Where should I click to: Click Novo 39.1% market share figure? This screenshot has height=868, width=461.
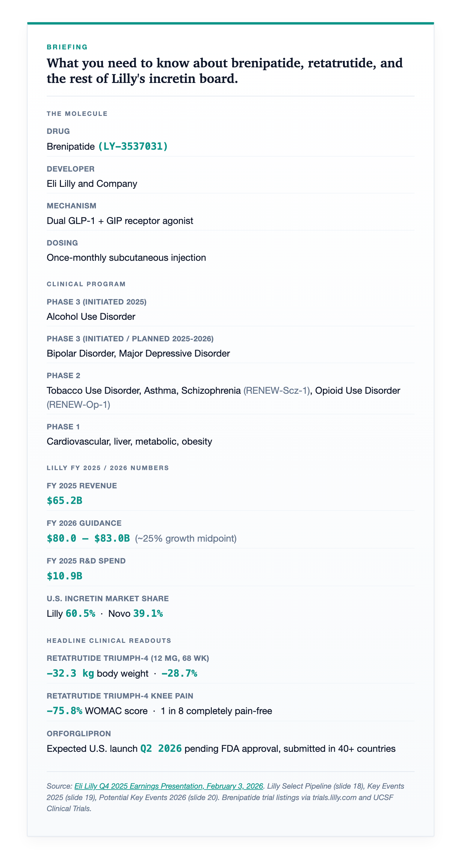(136, 613)
